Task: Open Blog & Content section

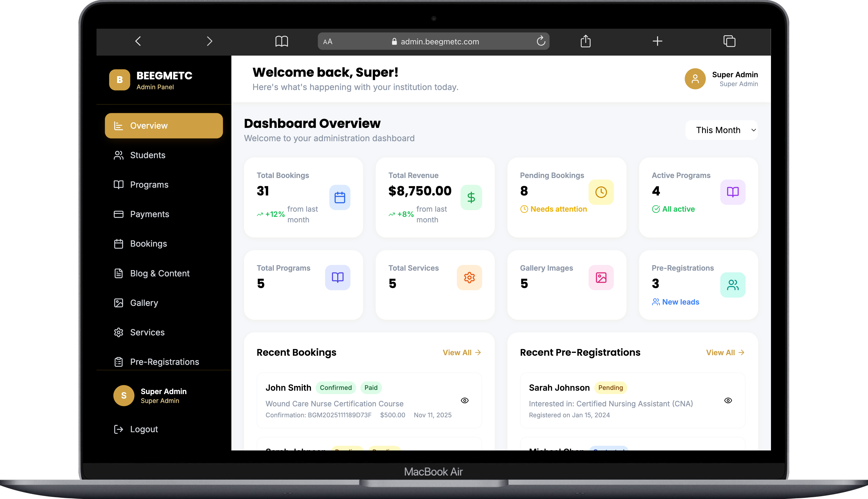Action: tap(159, 274)
